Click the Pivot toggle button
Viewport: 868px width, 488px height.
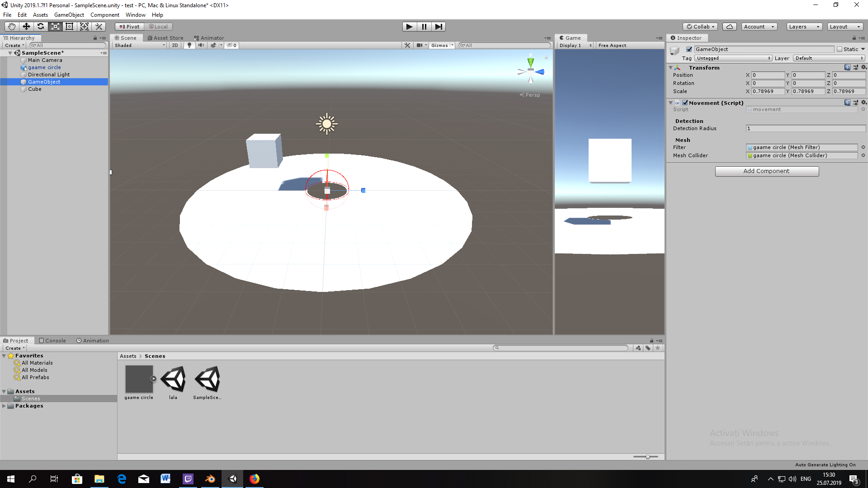click(x=129, y=27)
